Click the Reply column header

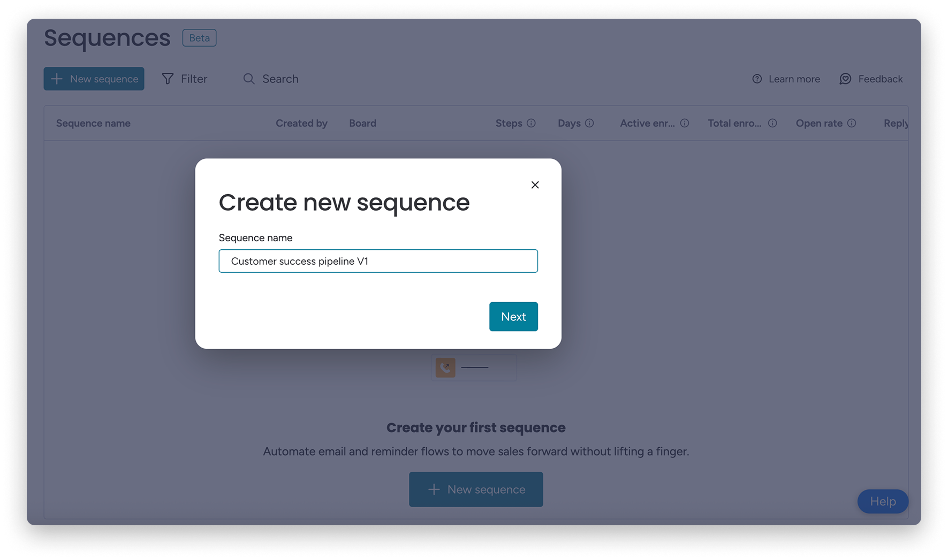point(896,123)
